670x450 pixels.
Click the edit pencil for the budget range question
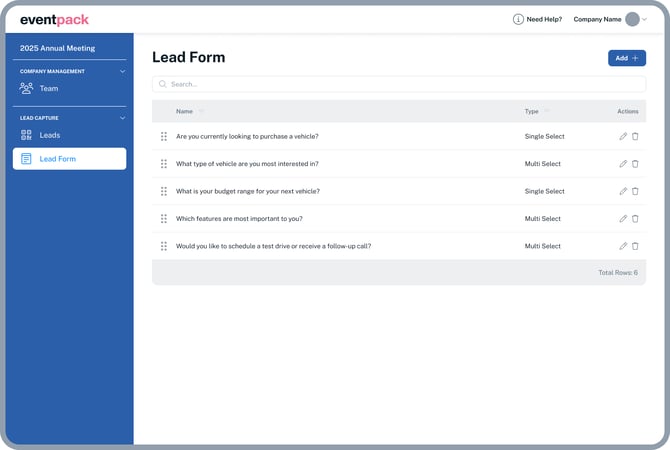[623, 191]
